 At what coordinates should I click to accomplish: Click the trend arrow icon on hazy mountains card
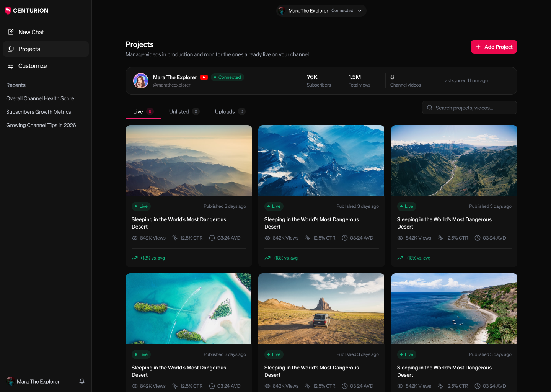(x=135, y=258)
